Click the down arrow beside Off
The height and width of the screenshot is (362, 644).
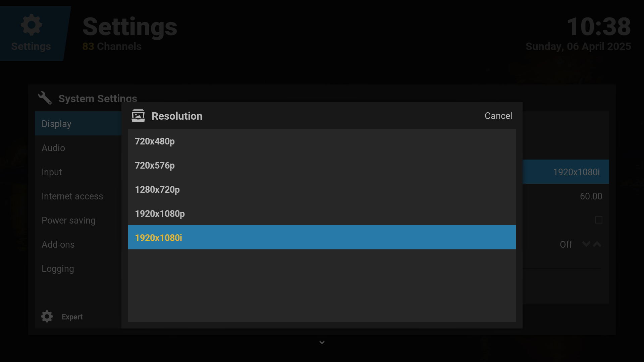(586, 244)
